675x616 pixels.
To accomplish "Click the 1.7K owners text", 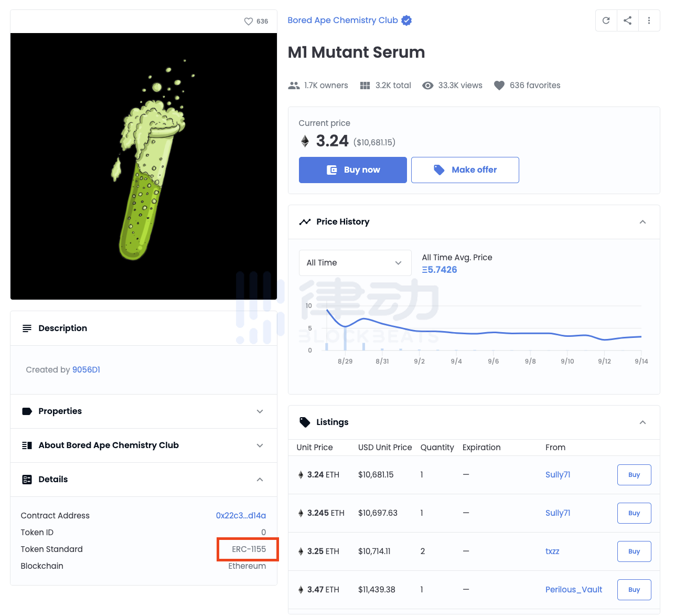I will pyautogui.click(x=326, y=86).
